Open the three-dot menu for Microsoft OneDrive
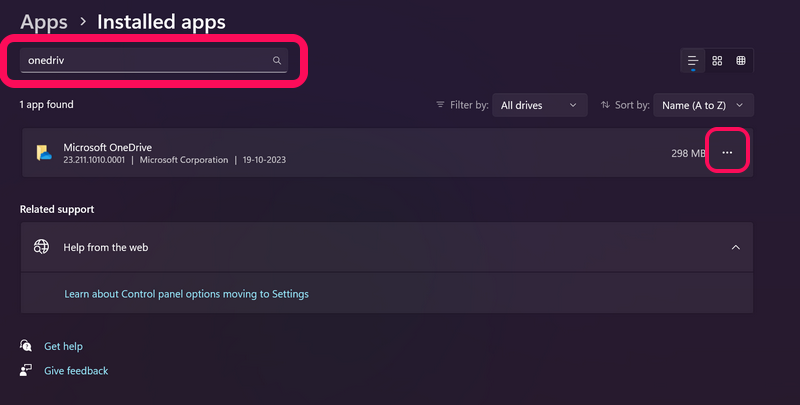The image size is (800, 405). tap(727, 153)
